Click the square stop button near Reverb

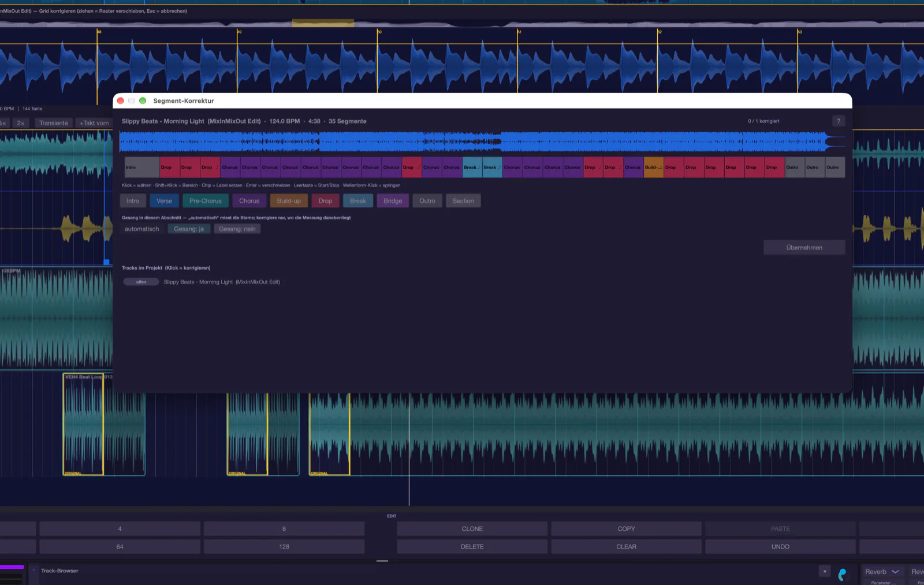(x=825, y=571)
